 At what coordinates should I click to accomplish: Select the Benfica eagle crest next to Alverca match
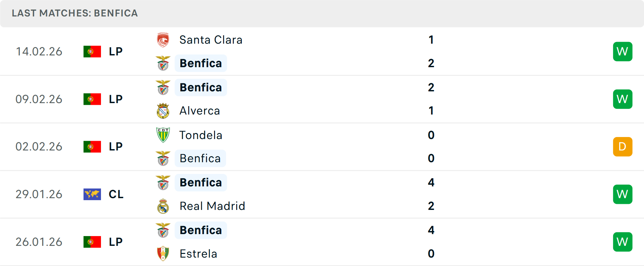point(163,87)
